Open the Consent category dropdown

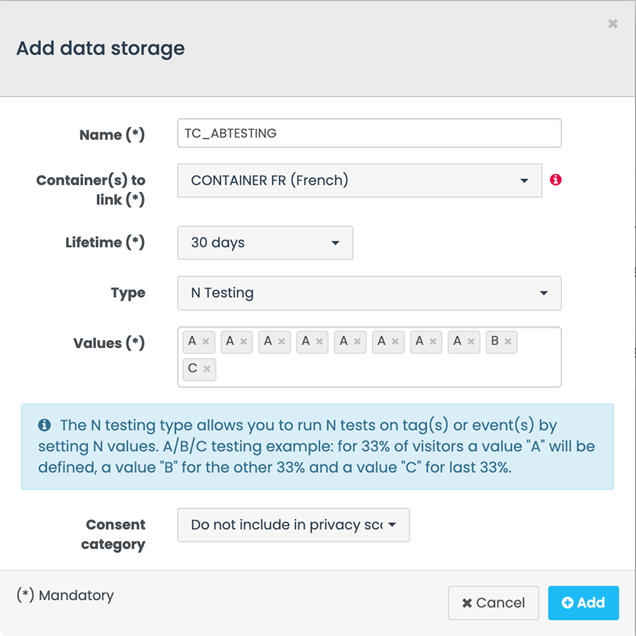tap(293, 525)
